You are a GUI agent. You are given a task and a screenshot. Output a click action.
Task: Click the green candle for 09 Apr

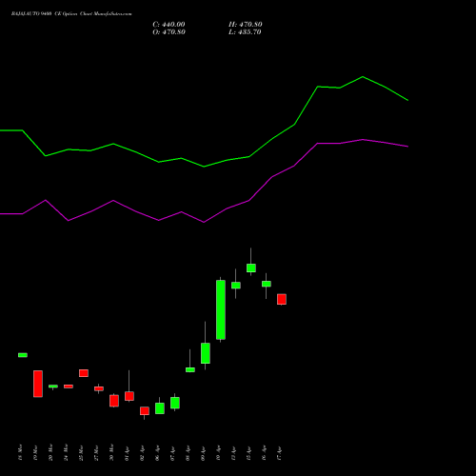206,353
